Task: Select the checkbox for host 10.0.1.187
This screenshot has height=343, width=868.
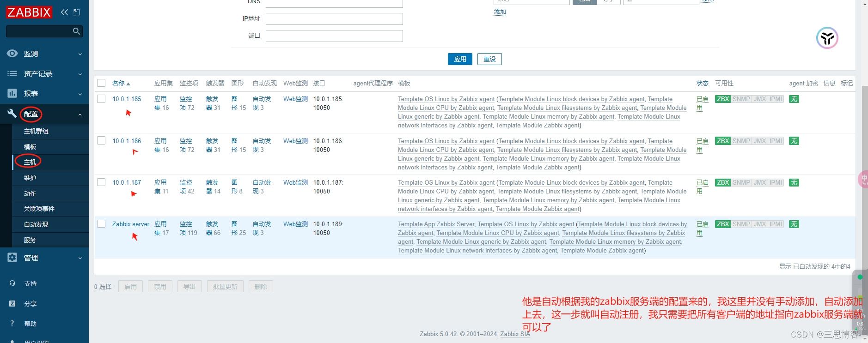Action: point(101,182)
